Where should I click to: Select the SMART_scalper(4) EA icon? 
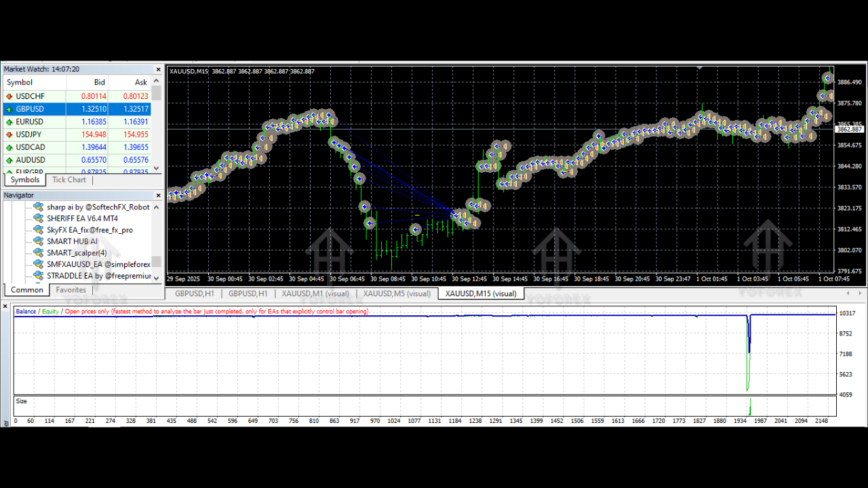38,253
